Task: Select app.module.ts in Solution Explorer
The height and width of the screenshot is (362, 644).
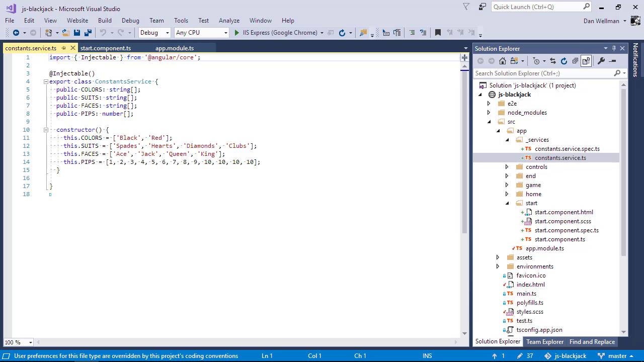Action: pyautogui.click(x=544, y=248)
